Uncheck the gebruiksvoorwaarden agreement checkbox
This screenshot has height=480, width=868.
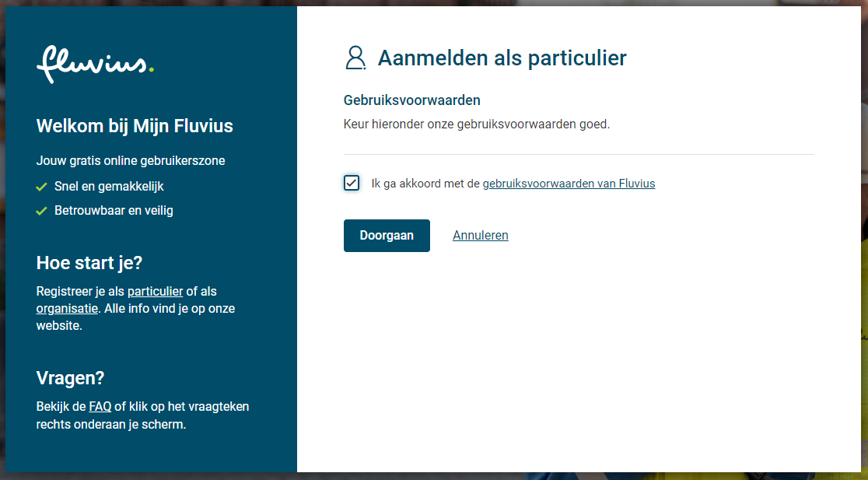click(x=352, y=183)
